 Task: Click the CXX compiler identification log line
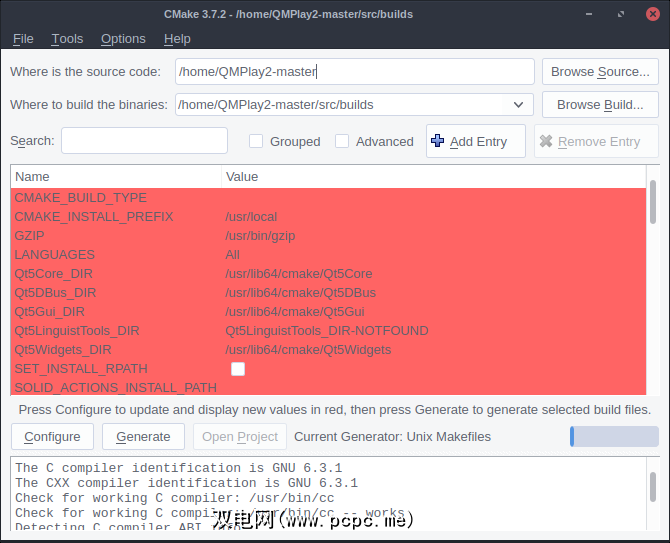(186, 483)
